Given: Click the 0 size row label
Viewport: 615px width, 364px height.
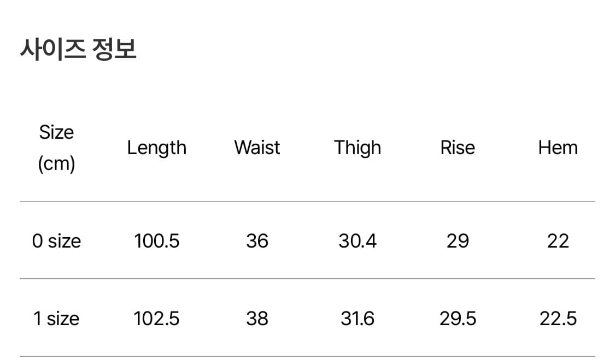Looking at the screenshot, I should [56, 240].
